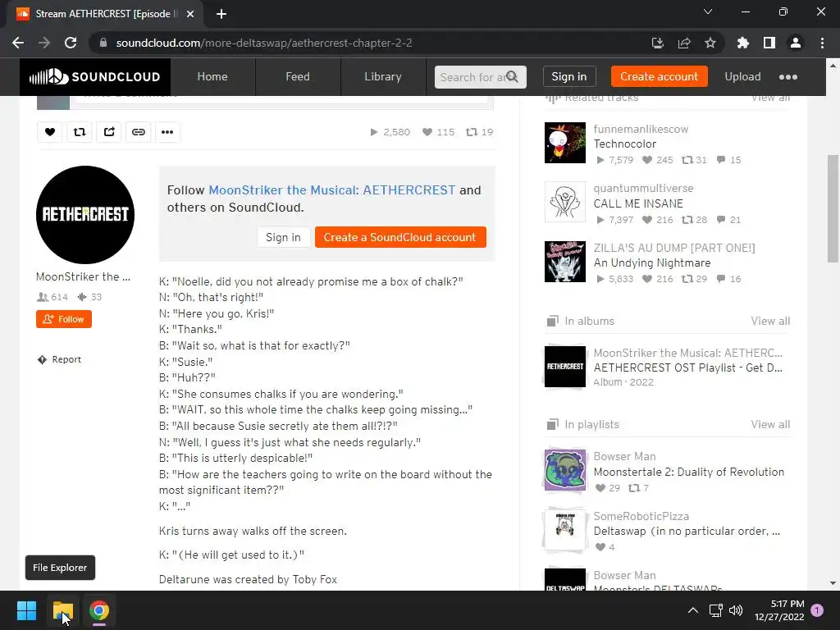Open tab search dropdown chevron
Viewport: 840px width, 630px height.
point(708,11)
